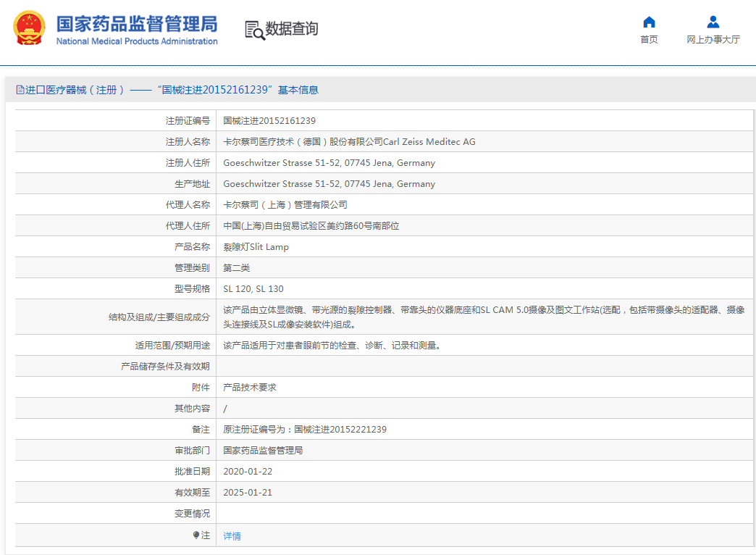Screen dimensions: 756x555
Task: Click the 代理人名称 row label
Action: [x=188, y=205]
